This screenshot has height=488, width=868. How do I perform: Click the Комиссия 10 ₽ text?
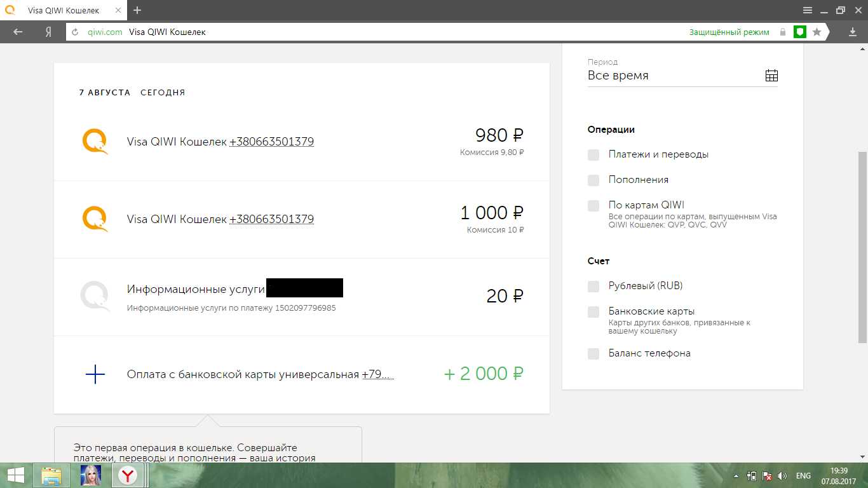coord(496,230)
